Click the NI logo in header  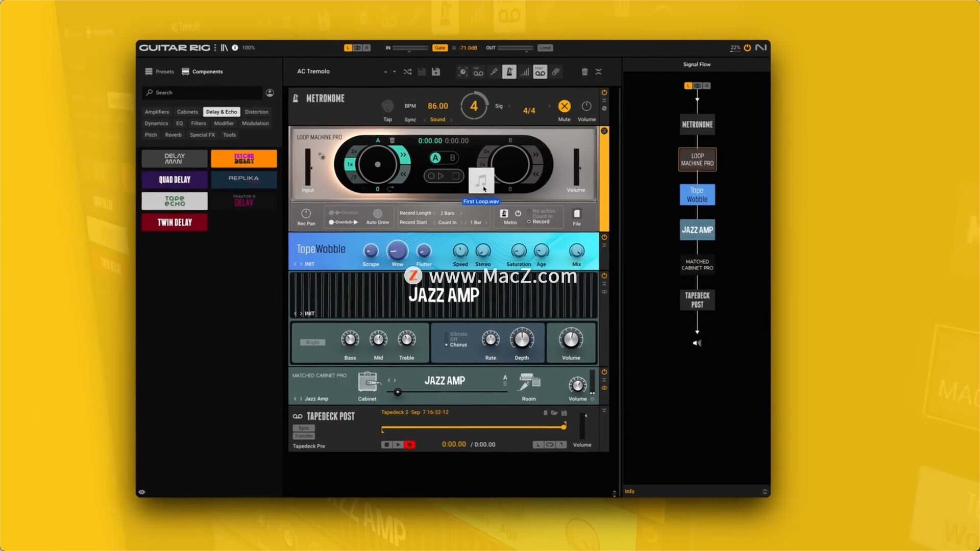click(761, 47)
